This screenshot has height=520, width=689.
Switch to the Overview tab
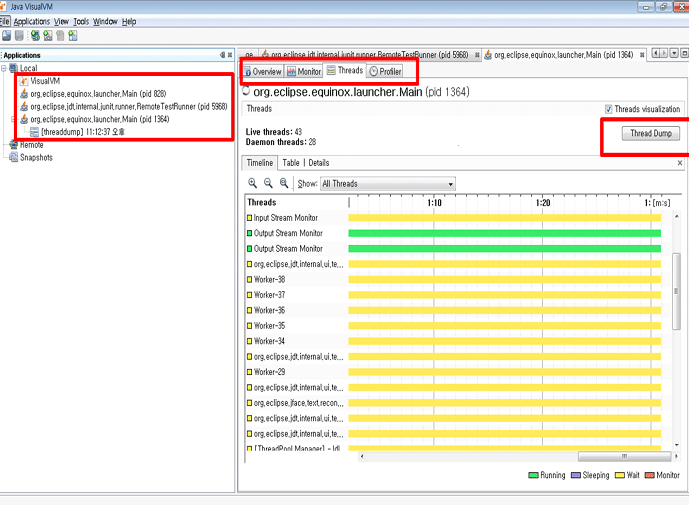pos(263,71)
